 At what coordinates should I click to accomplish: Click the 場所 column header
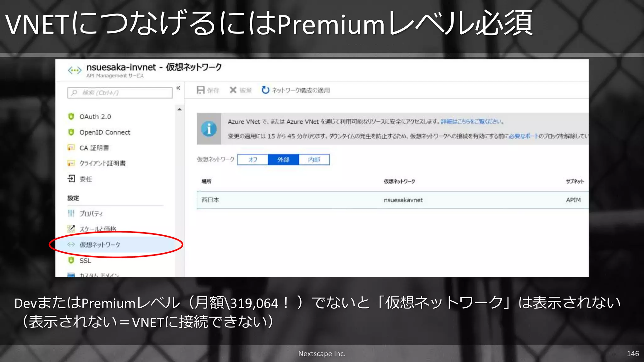click(206, 181)
